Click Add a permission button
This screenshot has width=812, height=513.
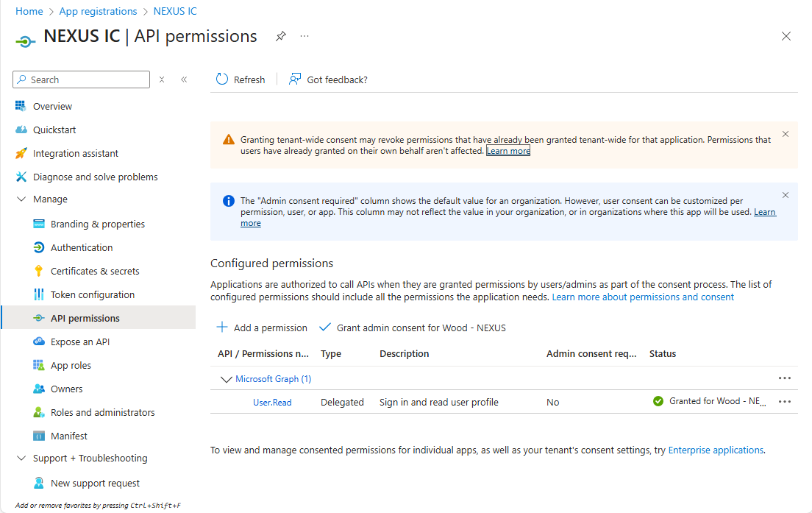tap(262, 328)
